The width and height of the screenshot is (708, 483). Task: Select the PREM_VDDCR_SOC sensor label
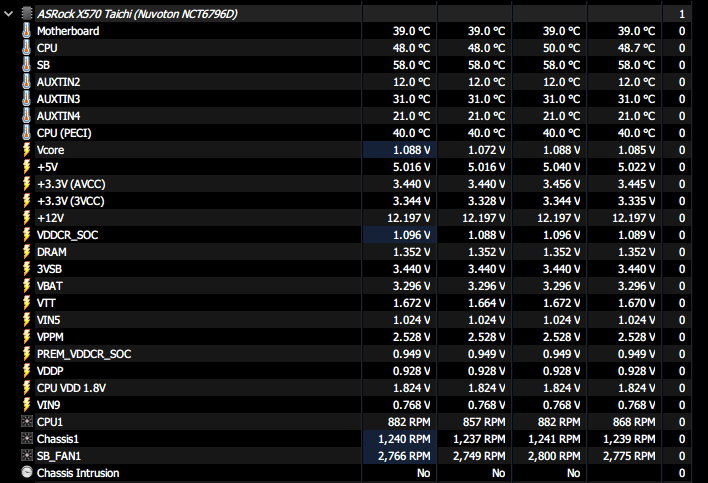[x=84, y=354]
